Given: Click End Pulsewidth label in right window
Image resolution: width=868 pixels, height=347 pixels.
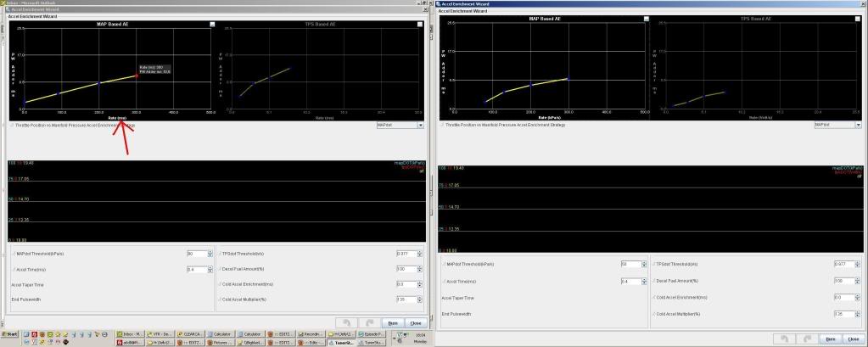Looking at the screenshot, I should pos(456,315).
